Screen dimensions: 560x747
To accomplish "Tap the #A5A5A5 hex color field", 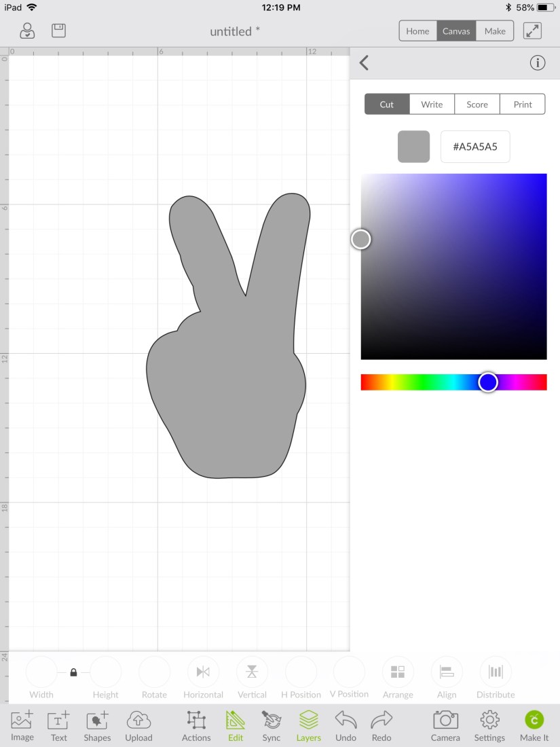I will pyautogui.click(x=475, y=147).
